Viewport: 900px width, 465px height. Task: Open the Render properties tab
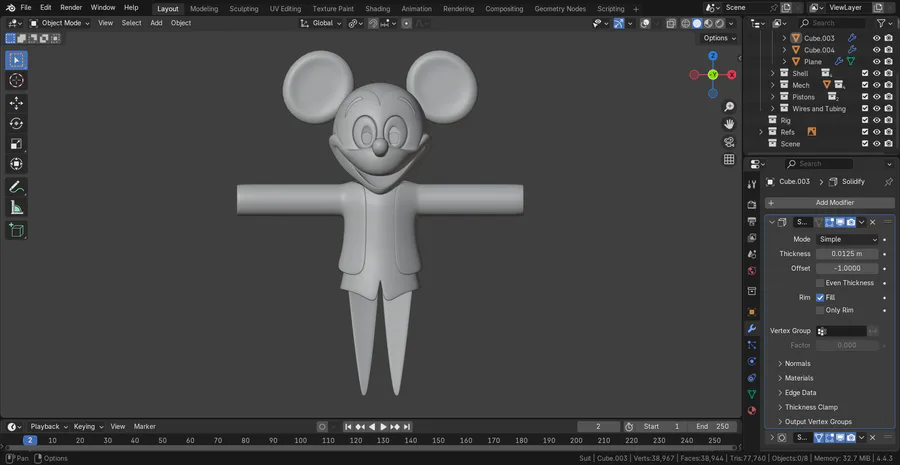tap(751, 205)
